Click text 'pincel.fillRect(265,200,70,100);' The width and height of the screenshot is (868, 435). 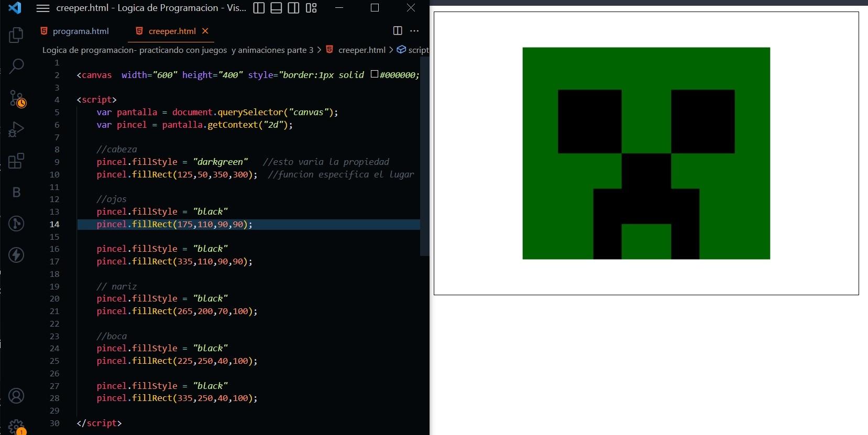click(177, 311)
